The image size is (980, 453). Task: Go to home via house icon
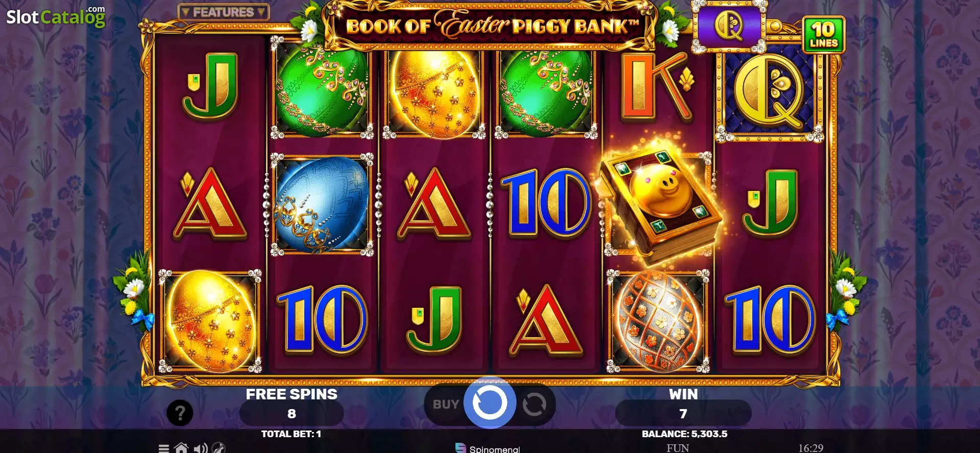[181, 448]
